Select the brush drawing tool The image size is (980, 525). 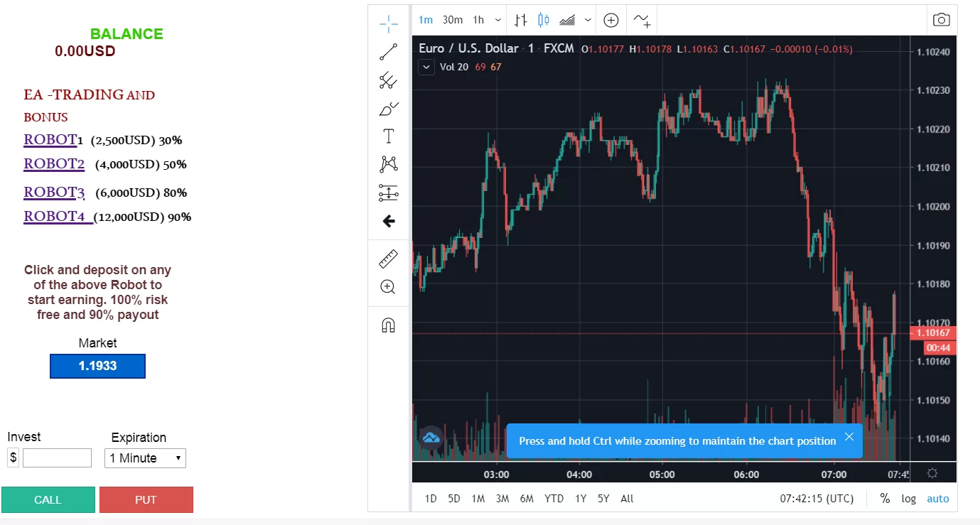(388, 109)
